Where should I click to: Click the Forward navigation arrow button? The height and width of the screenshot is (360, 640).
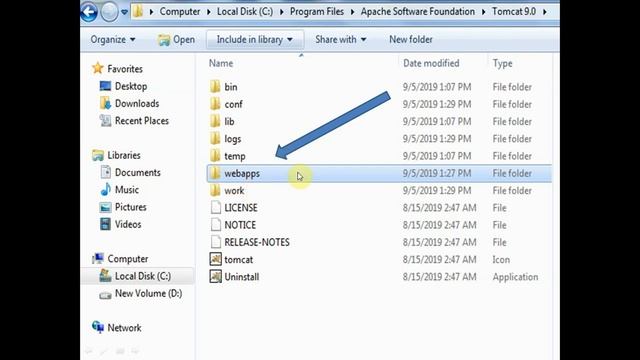pos(109,12)
